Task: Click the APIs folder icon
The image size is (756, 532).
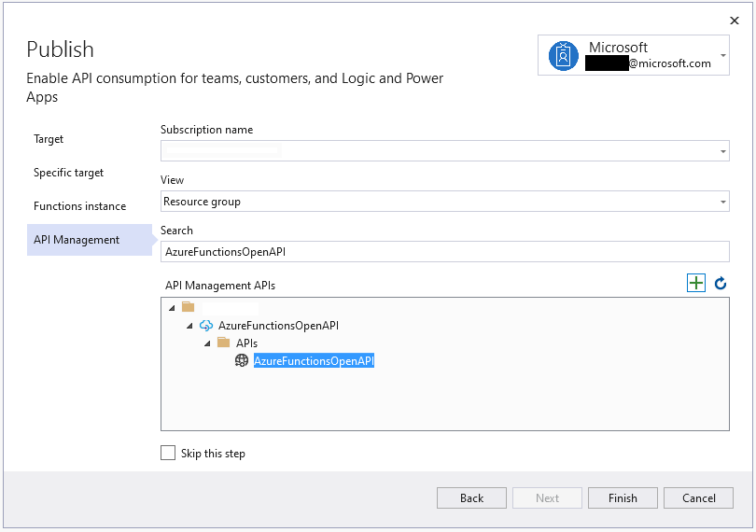Action: pos(224,343)
